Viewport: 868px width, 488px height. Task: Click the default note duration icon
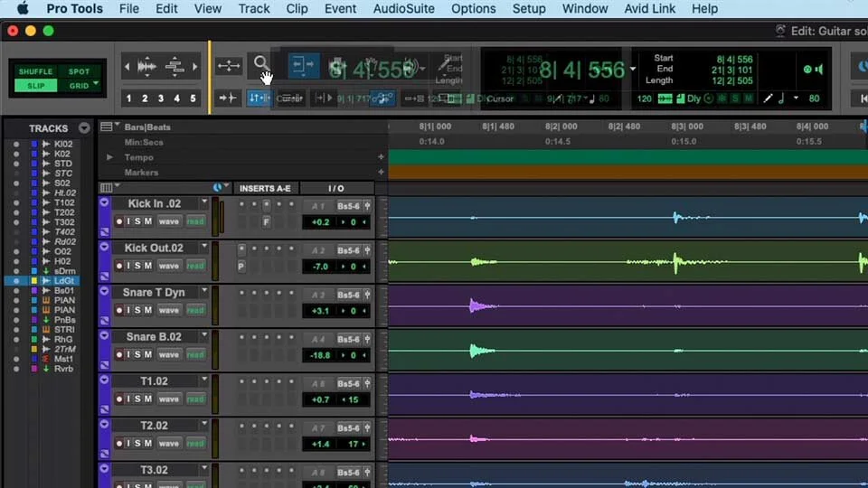pos(781,99)
